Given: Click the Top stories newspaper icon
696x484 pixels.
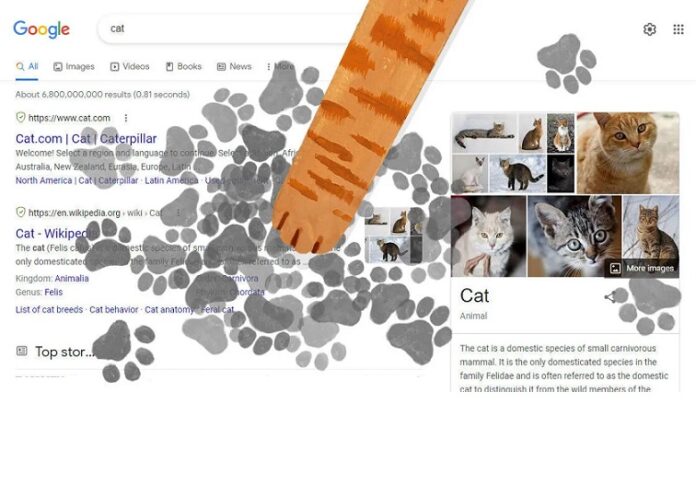Looking at the screenshot, I should [22, 351].
